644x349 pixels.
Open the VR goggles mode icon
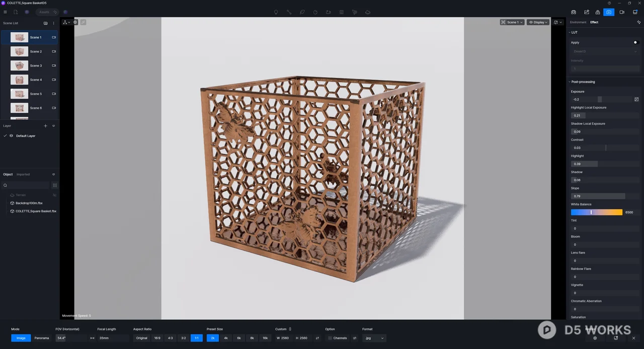click(574, 12)
